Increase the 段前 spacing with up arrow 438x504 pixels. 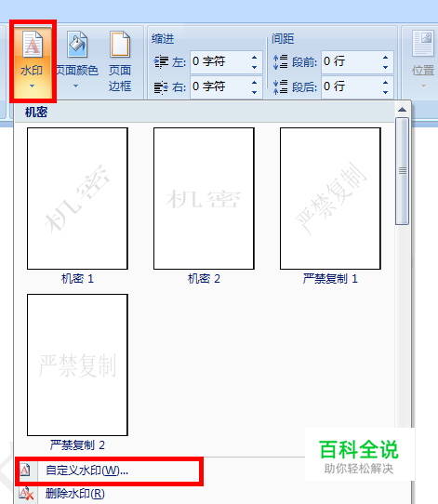pyautogui.click(x=386, y=58)
